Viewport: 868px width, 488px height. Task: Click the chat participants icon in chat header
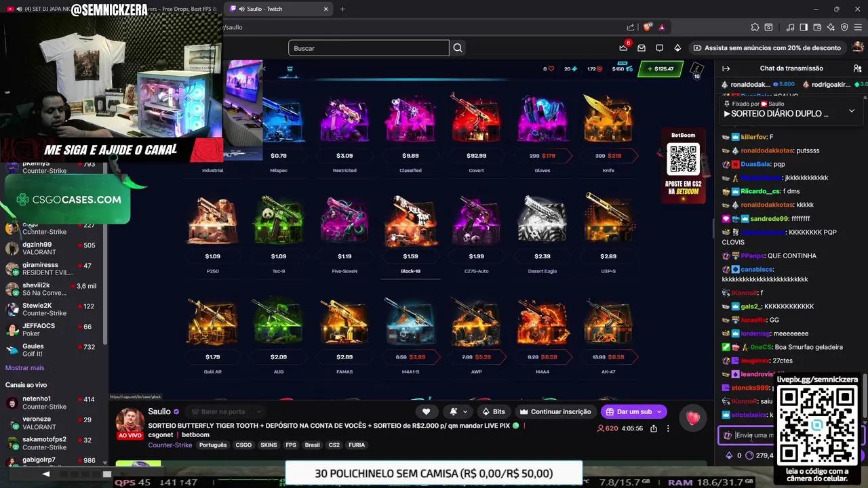pos(857,68)
